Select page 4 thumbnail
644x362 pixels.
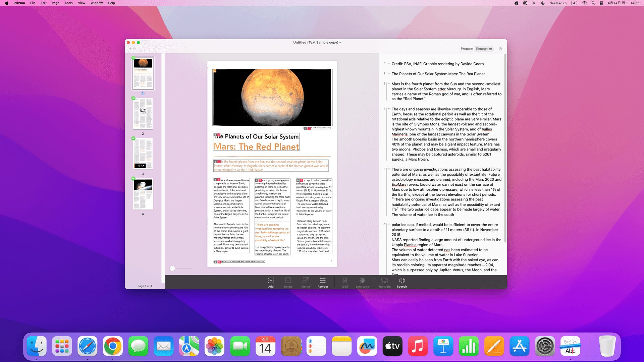click(x=143, y=194)
